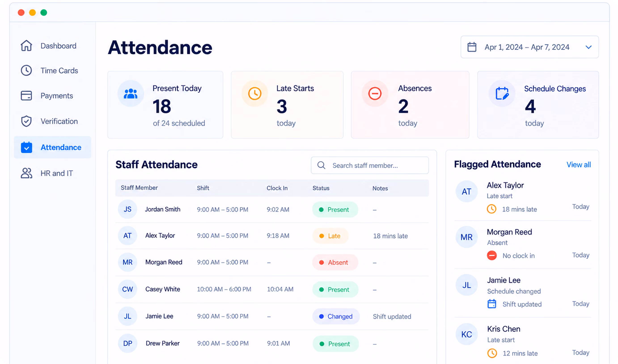Screen dimensions: 618x364
Task: Click Casey White's Present status badge
Action: (x=335, y=290)
